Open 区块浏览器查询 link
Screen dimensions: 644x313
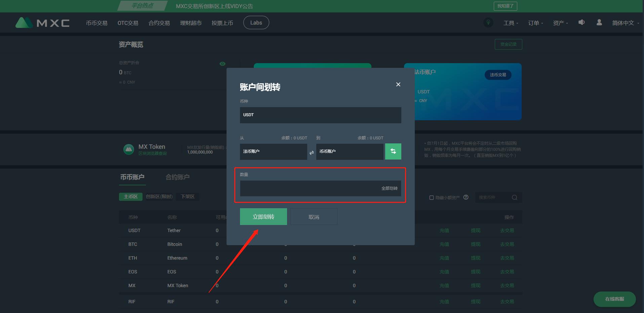pos(153,153)
